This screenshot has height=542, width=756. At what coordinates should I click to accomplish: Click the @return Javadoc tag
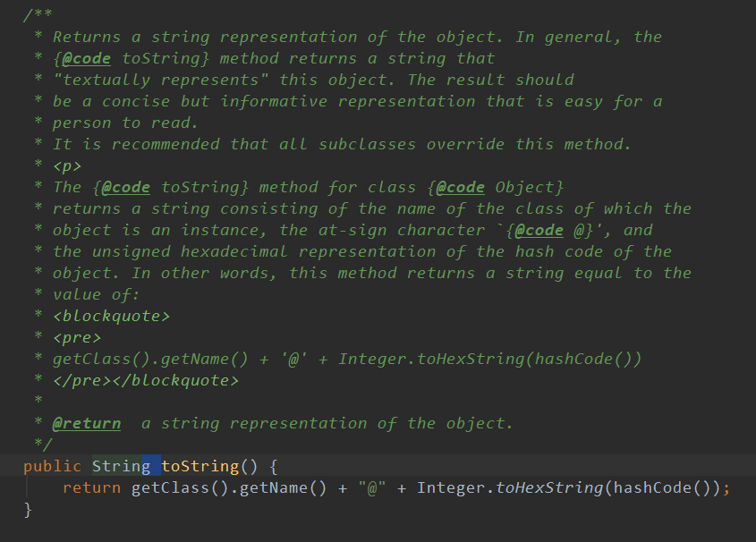[87, 423]
